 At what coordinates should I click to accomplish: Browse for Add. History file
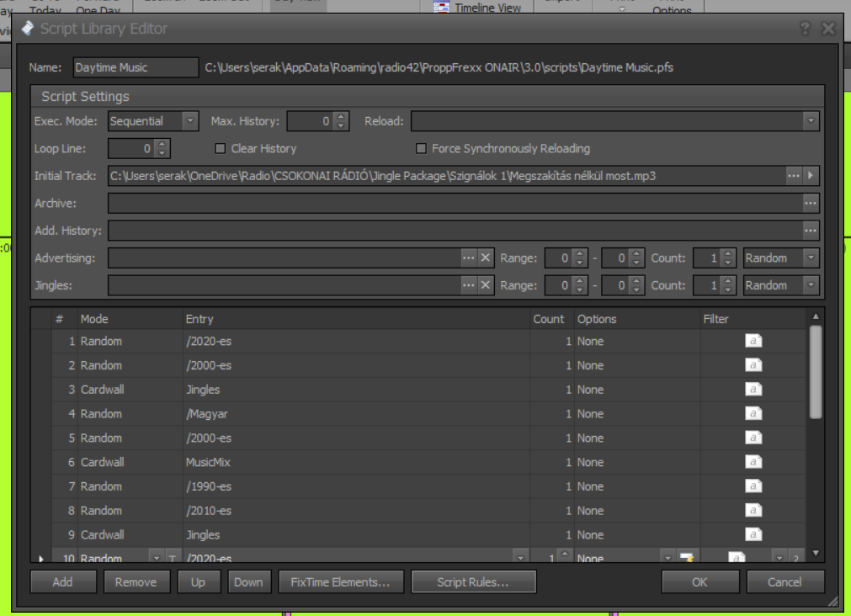pyautogui.click(x=810, y=231)
